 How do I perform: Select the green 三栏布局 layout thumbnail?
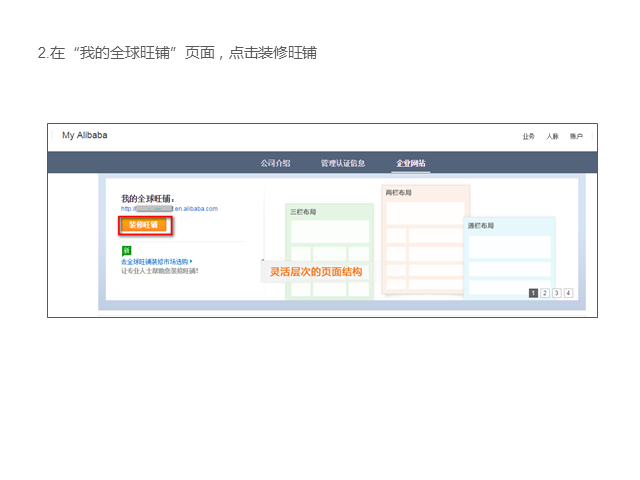(x=329, y=251)
